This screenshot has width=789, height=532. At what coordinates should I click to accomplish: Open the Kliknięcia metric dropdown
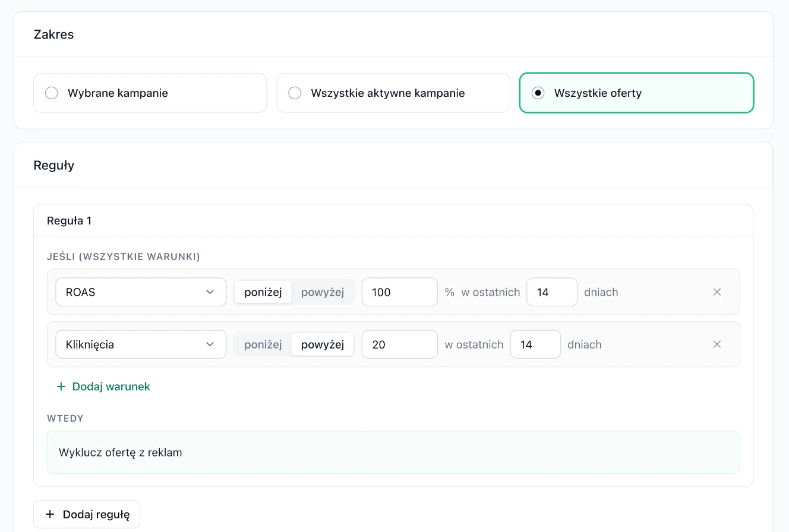(x=141, y=344)
